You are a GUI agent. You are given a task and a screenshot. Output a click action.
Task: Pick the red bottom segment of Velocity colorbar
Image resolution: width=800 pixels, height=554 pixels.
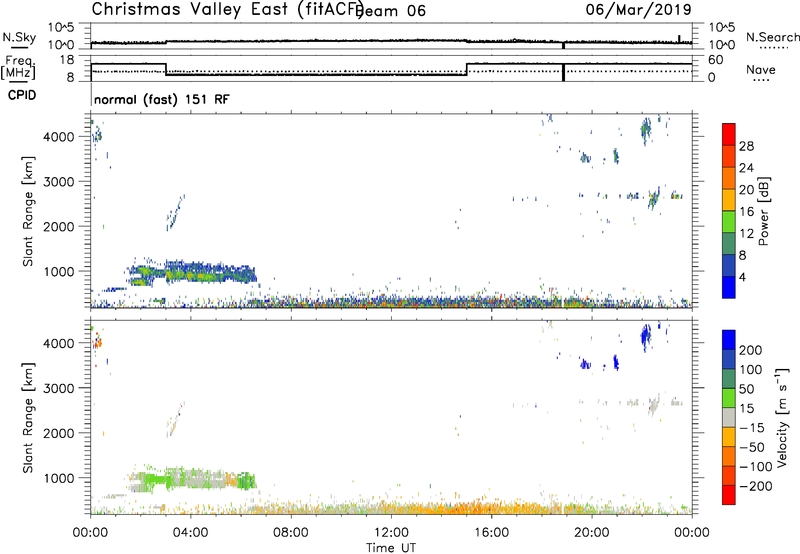click(x=729, y=495)
